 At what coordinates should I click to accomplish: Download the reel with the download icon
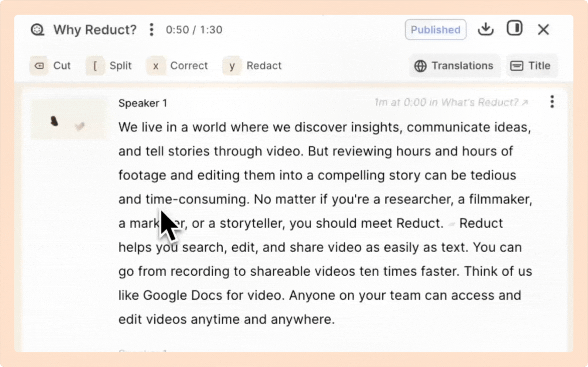[486, 29]
